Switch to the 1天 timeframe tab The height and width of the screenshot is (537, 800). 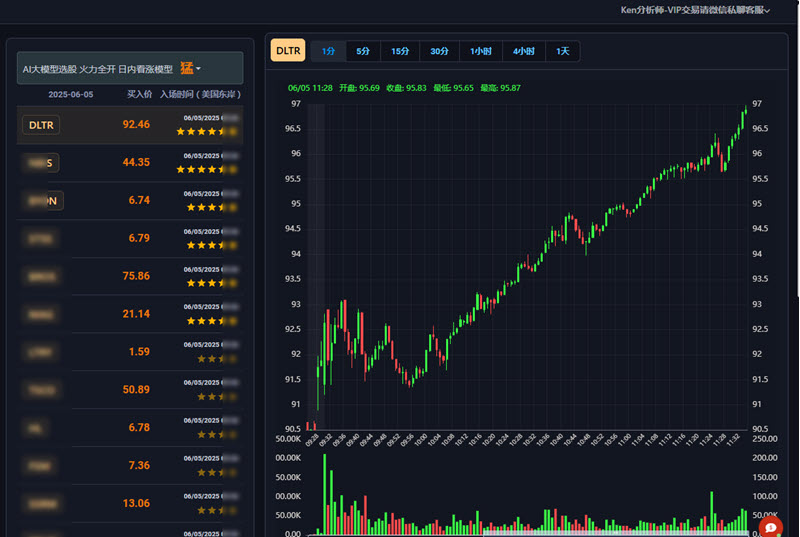[x=563, y=51]
